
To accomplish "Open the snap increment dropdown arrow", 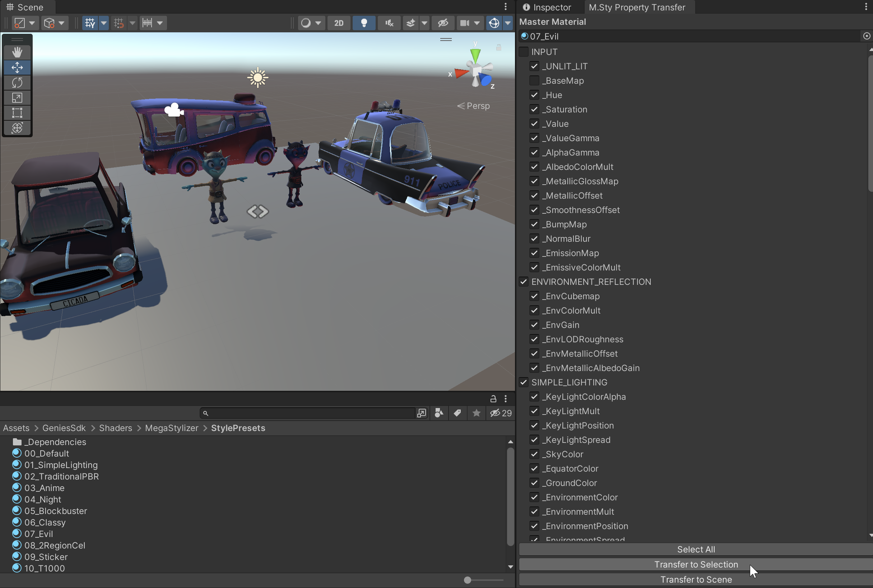I will 160,23.
